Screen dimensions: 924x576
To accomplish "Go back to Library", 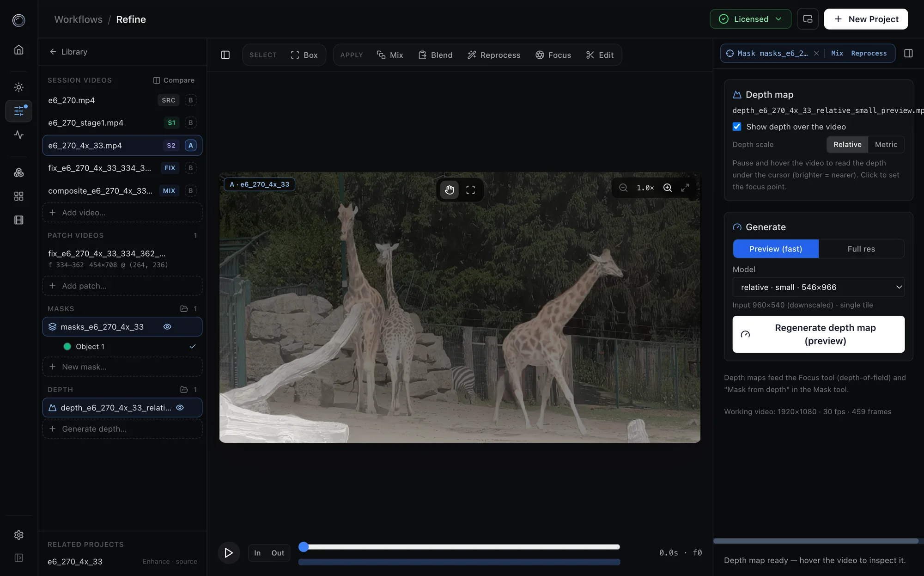I will click(68, 52).
